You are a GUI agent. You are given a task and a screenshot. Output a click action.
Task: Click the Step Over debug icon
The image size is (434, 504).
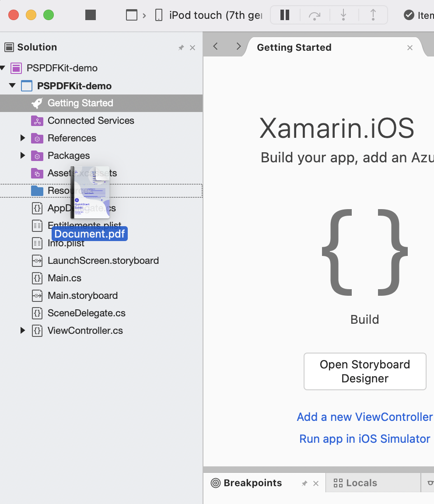[315, 15]
